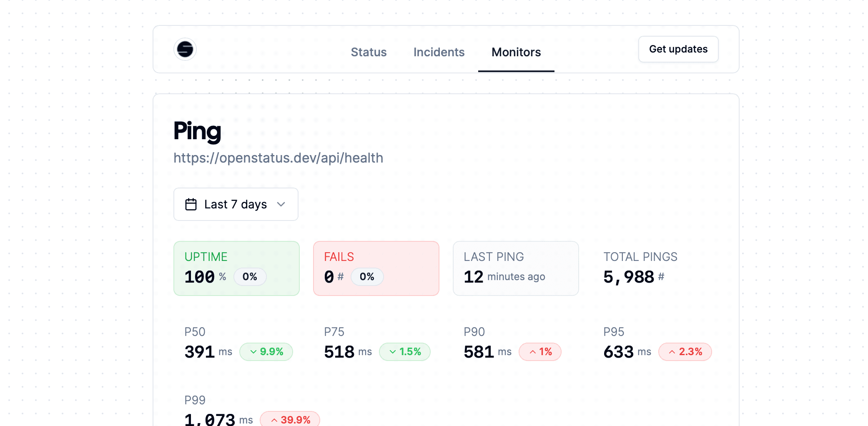The image size is (868, 426).
Task: Click the up arrow in P95 2.3% badge
Action: coord(672,352)
